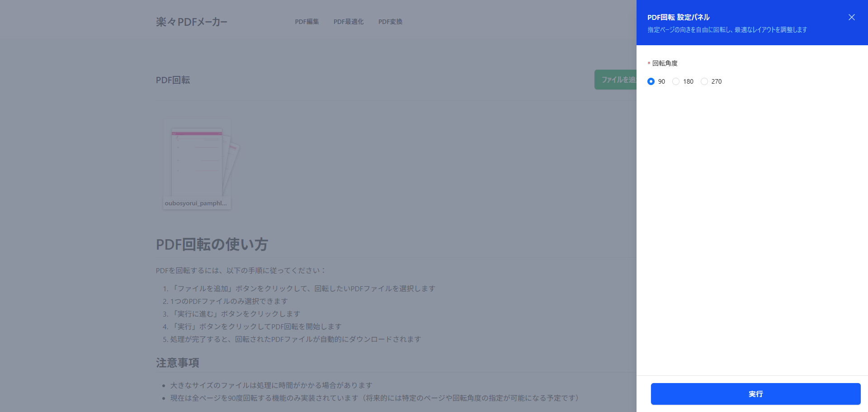Image resolution: width=868 pixels, height=412 pixels.
Task: Click step 1 about 「ファイルを追加」ボタン
Action: (303, 289)
